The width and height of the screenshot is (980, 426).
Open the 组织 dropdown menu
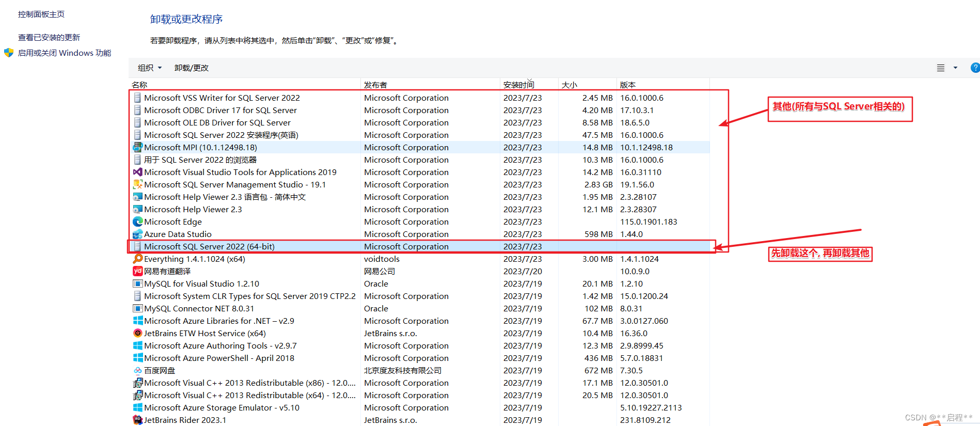pyautogui.click(x=150, y=68)
